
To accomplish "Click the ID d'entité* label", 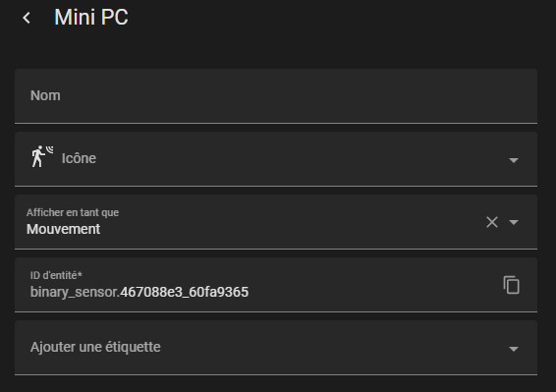I will pos(56,275).
